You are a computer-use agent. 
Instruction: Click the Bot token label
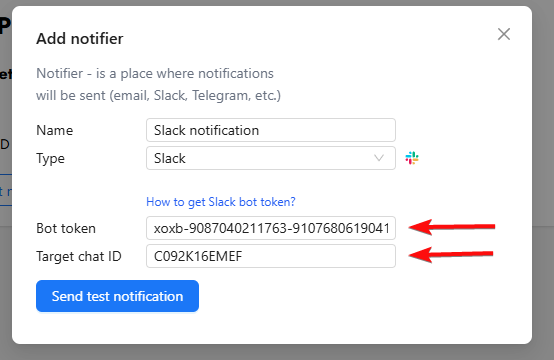(x=66, y=228)
